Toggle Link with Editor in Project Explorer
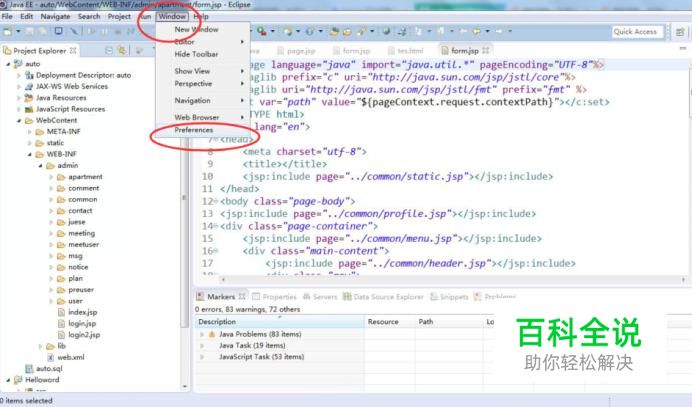Screen dimensions: 692x407 point(121,51)
